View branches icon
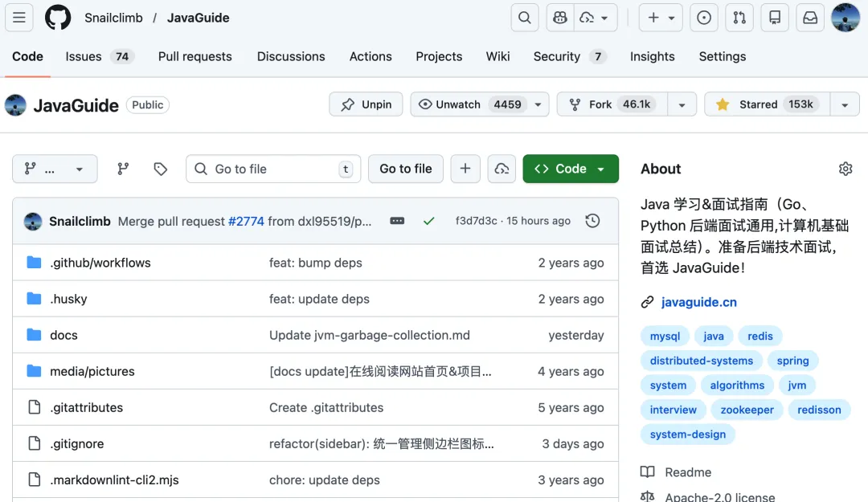 point(123,169)
